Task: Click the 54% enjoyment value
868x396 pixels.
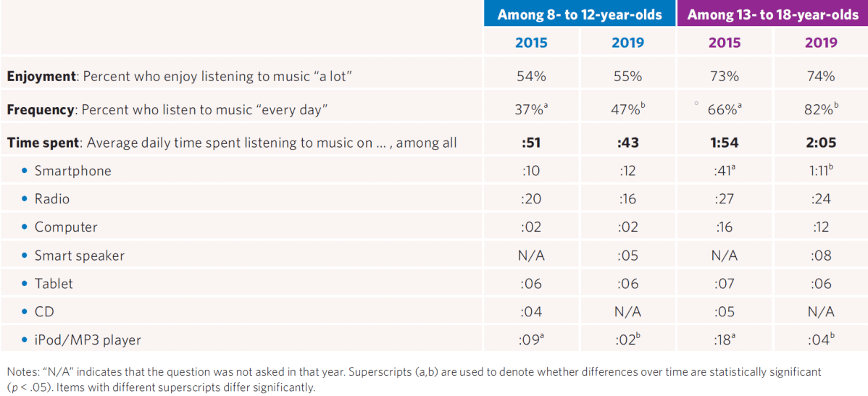Action: point(531,76)
